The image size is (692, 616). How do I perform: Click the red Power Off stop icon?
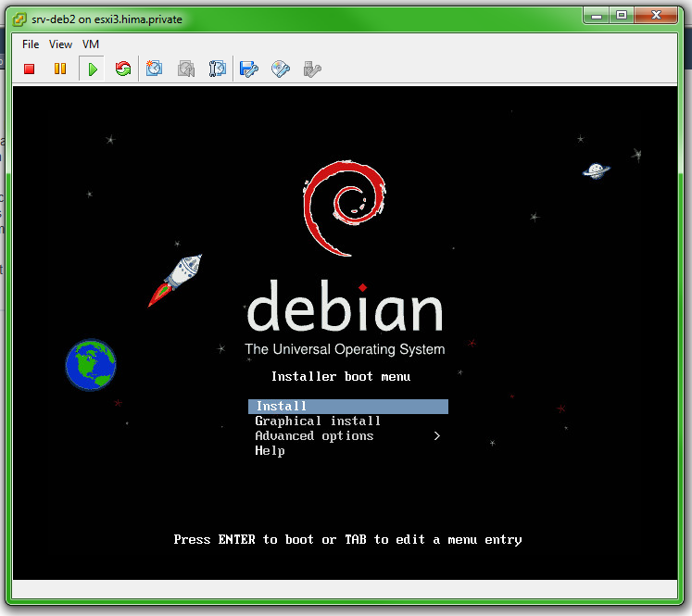pos(29,69)
